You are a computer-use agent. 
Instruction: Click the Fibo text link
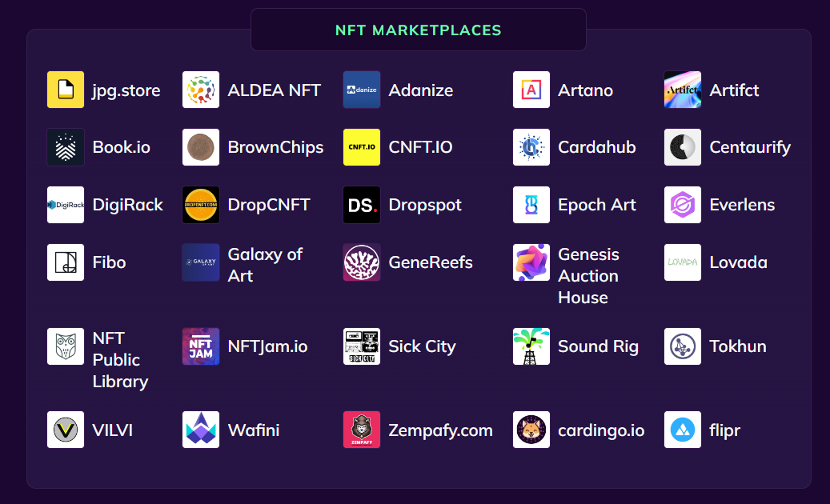109,263
